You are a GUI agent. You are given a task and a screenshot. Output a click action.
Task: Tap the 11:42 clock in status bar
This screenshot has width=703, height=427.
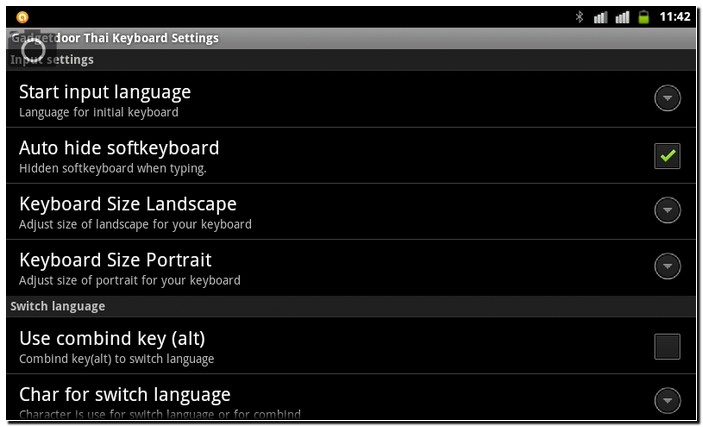[x=674, y=17]
